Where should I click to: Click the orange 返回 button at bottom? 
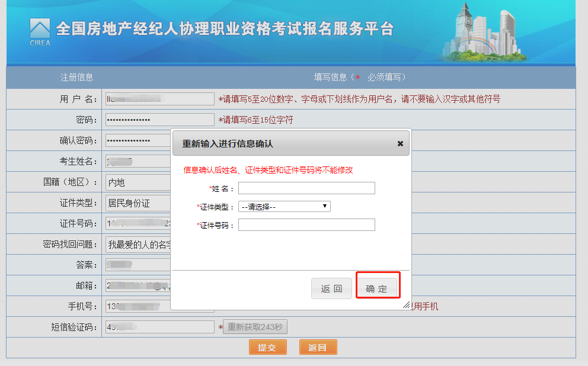[x=318, y=348]
